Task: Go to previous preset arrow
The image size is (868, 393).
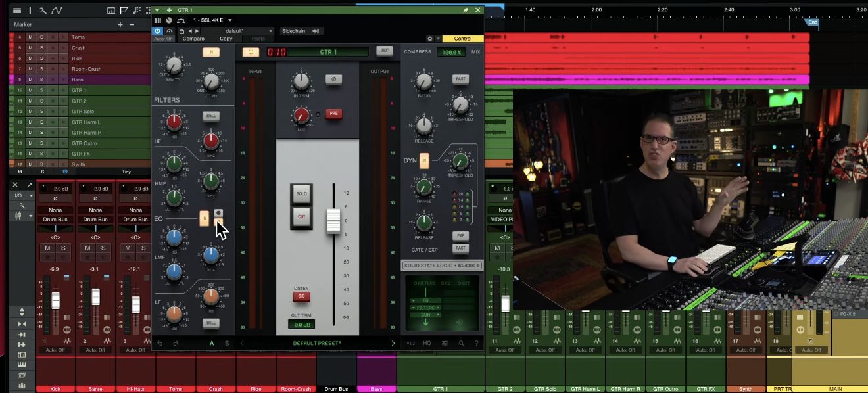Action: coord(190,31)
